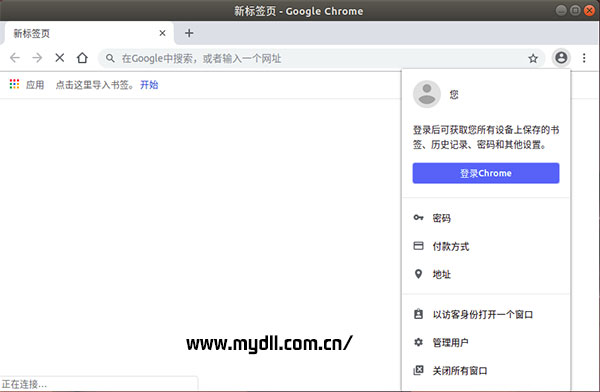Open the Chrome three-dot menu
600x392 pixels.
point(584,58)
